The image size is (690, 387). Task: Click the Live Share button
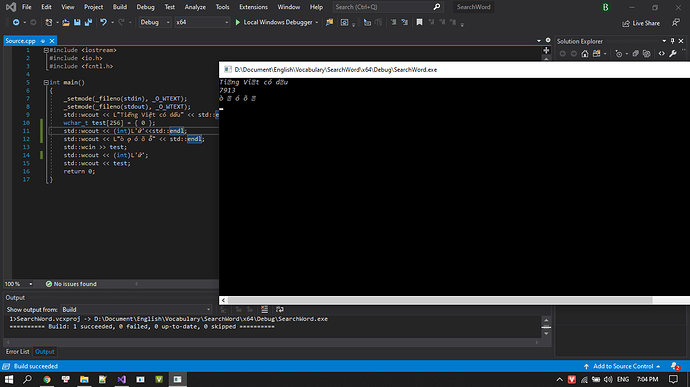point(641,23)
